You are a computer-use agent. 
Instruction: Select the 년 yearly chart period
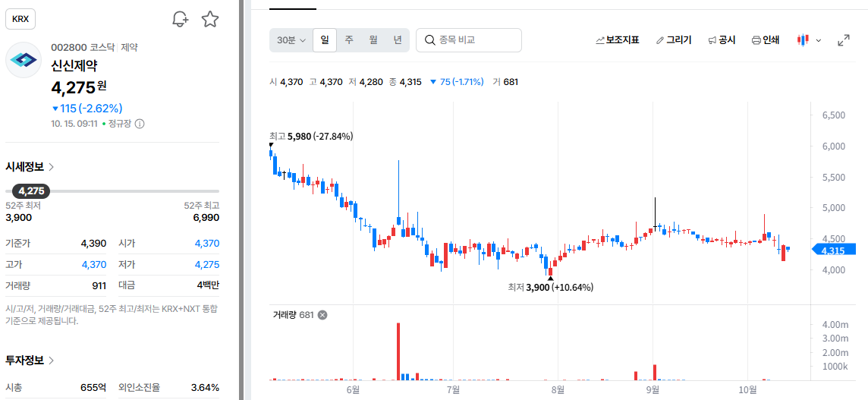[x=398, y=40]
